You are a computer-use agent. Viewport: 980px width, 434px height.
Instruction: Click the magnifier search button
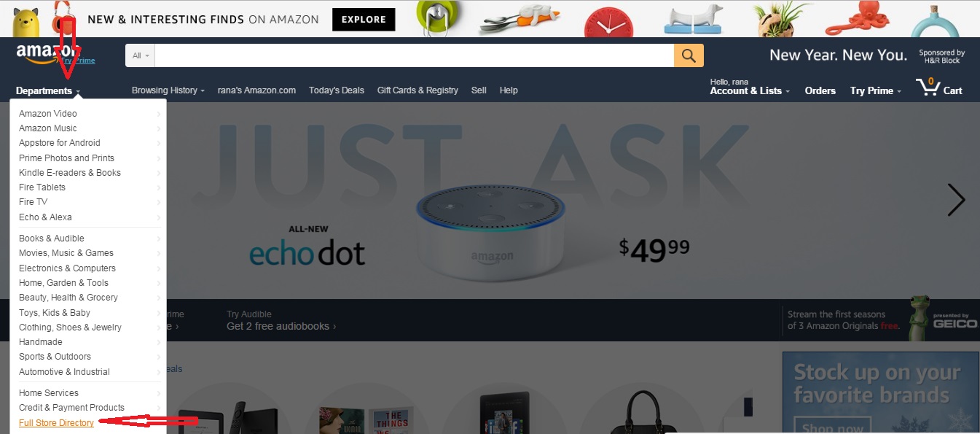tap(689, 55)
